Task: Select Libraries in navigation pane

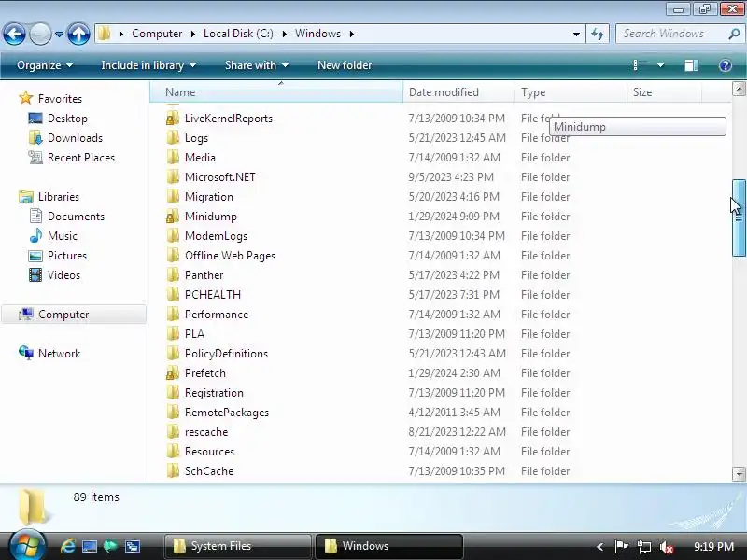Action: click(59, 197)
